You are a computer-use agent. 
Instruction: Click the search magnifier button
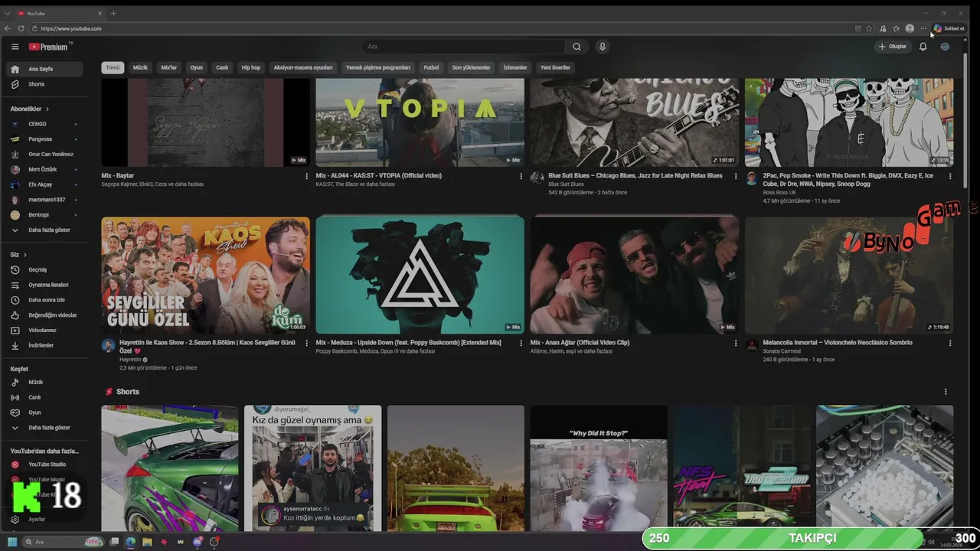pos(577,47)
